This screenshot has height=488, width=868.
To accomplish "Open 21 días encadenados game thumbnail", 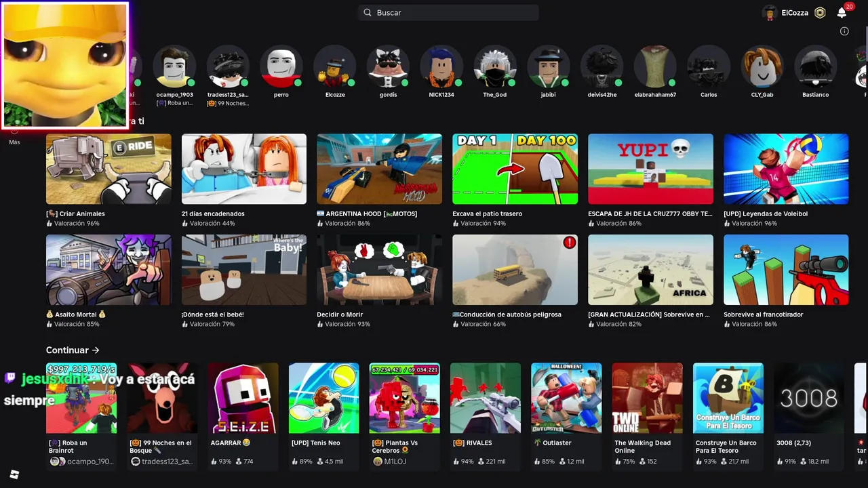I will pos(244,169).
